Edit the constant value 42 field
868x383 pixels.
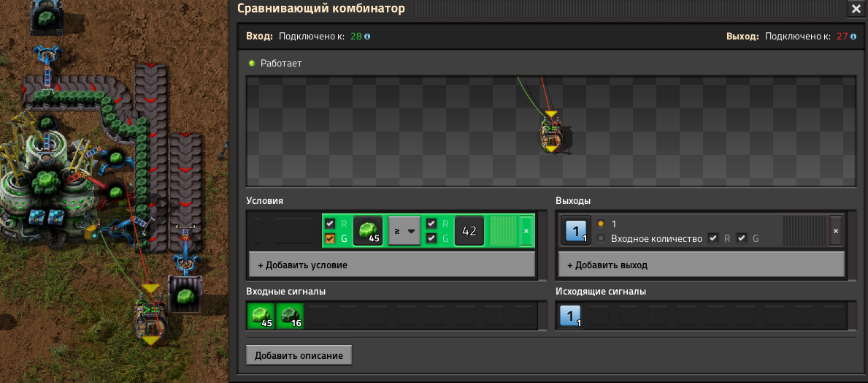coord(469,231)
